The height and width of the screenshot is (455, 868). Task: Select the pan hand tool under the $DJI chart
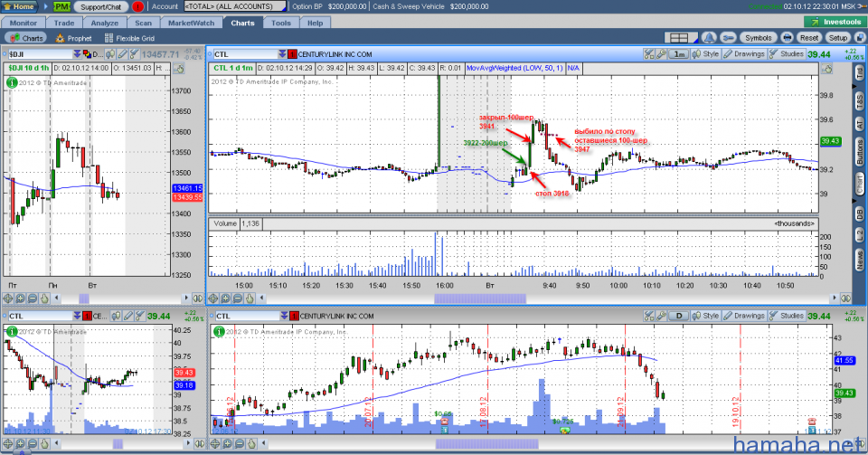click(x=44, y=299)
